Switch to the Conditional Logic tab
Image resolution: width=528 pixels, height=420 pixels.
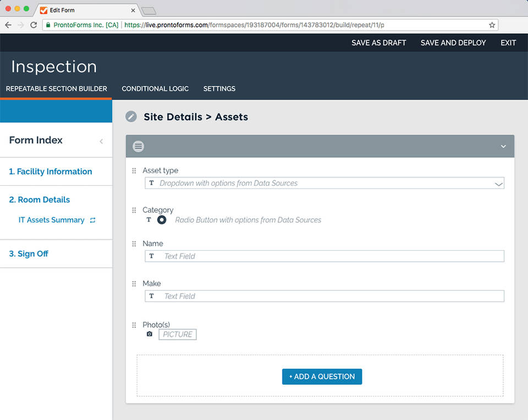click(x=155, y=89)
